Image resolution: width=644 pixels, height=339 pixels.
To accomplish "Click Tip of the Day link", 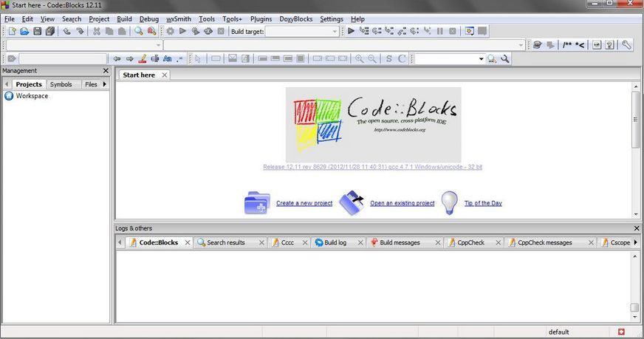I will 483,203.
